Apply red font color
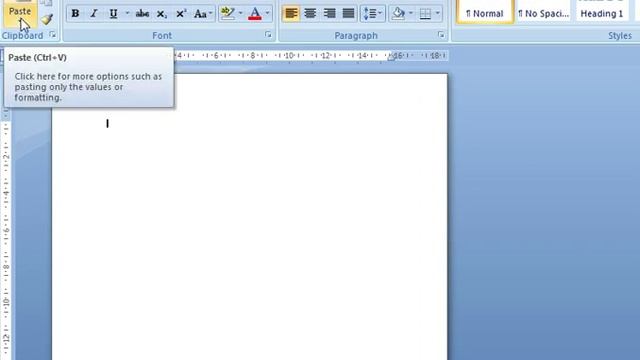 255,13
